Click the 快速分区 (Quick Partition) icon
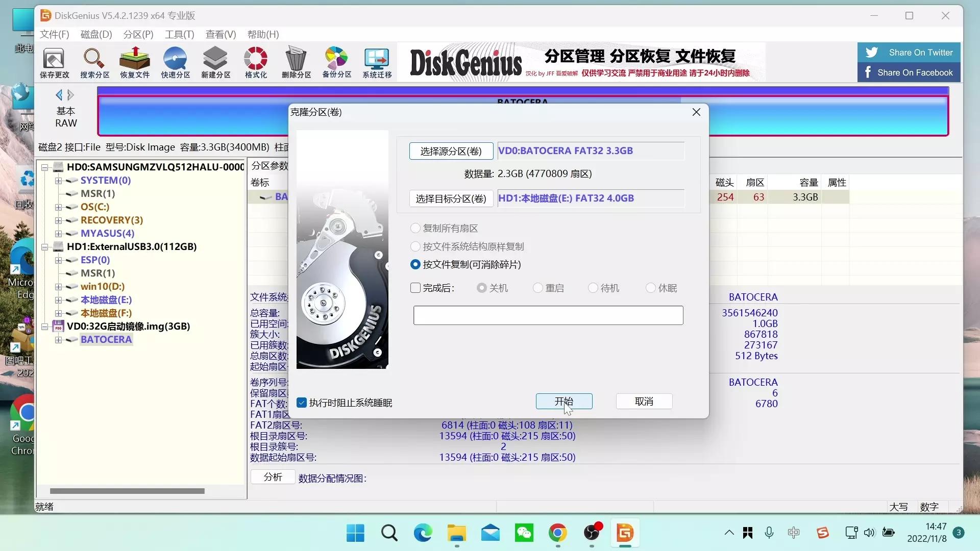 point(175,61)
